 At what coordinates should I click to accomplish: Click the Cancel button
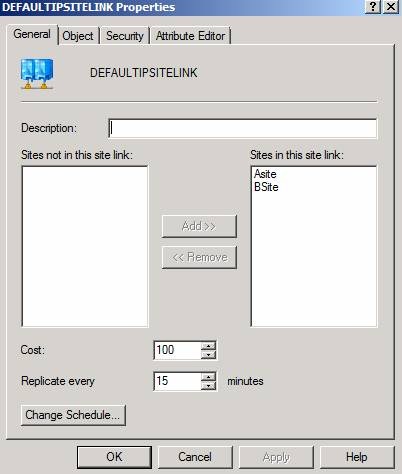[x=195, y=457]
